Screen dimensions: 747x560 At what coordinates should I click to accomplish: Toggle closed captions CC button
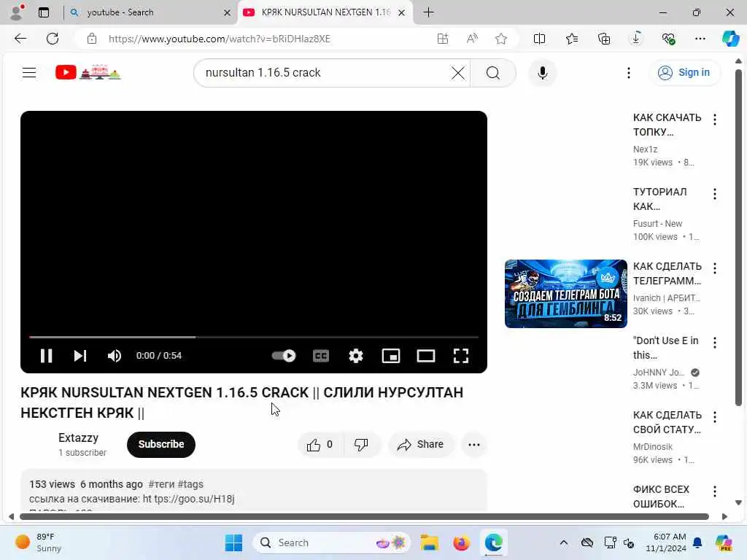(x=321, y=356)
